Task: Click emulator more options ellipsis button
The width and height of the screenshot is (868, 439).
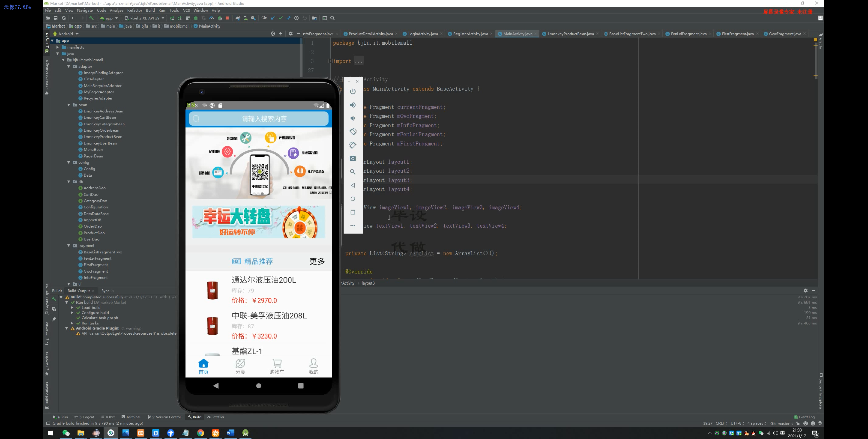Action: pyautogui.click(x=353, y=225)
